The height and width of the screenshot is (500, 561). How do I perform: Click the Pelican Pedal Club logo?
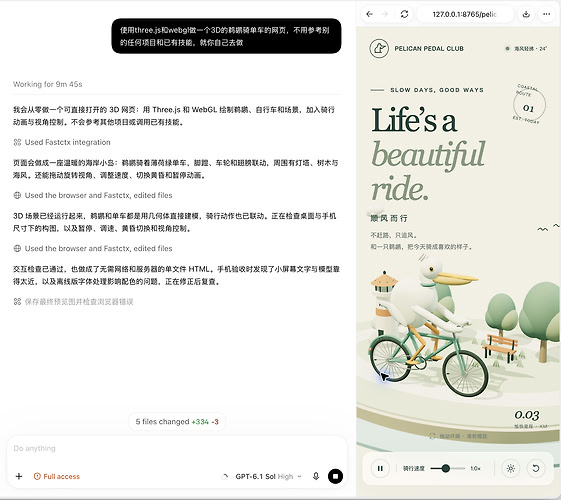click(x=379, y=48)
